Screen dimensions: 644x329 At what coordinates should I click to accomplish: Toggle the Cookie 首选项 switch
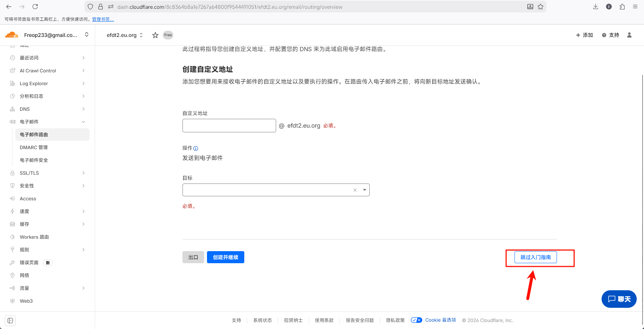[x=416, y=320]
